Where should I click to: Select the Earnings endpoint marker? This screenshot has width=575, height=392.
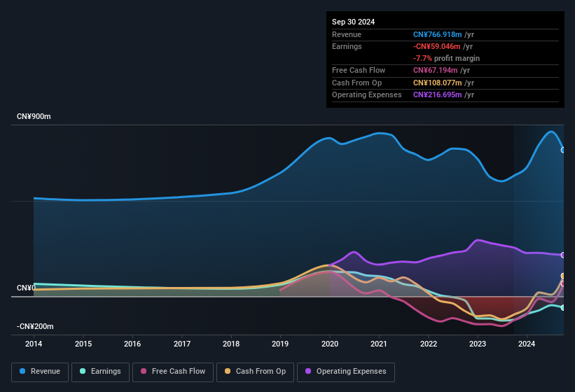[563, 308]
